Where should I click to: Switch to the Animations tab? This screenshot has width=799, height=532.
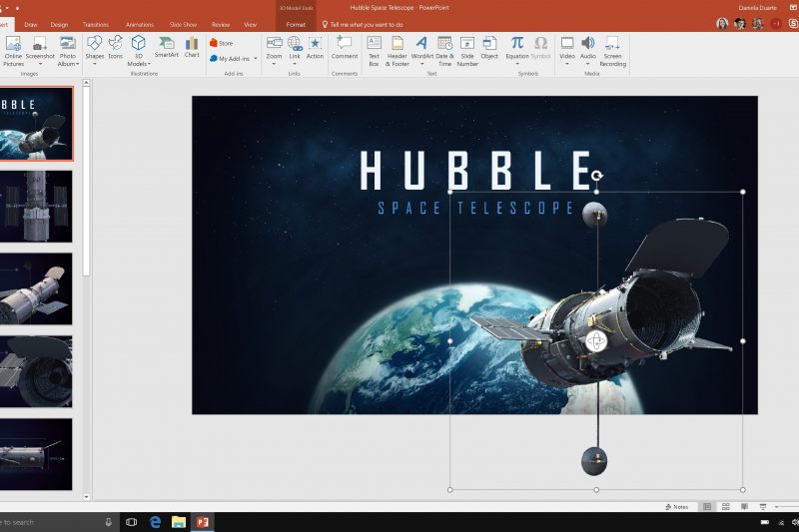(x=140, y=24)
